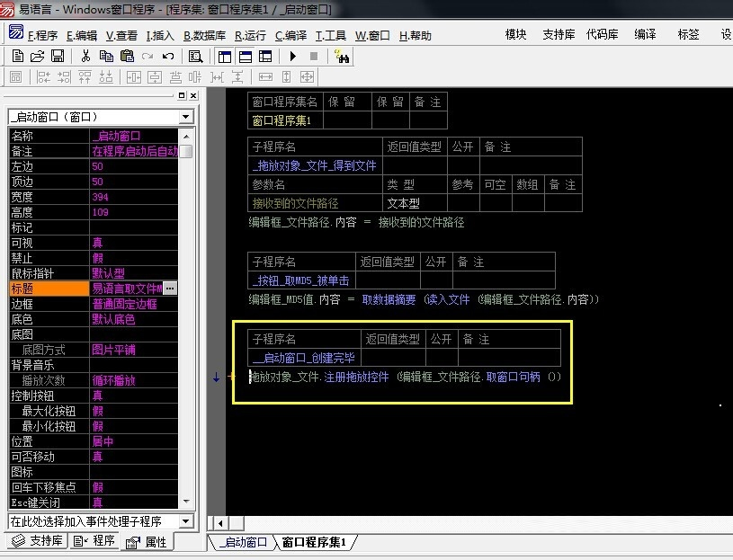
Task: Click the align-top layout icon
Action: pos(85,77)
